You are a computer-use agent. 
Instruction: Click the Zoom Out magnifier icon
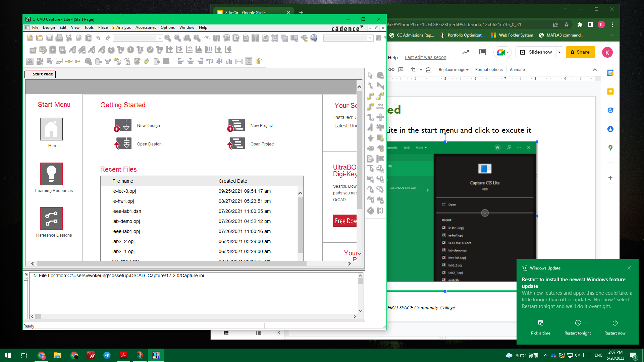point(178,38)
